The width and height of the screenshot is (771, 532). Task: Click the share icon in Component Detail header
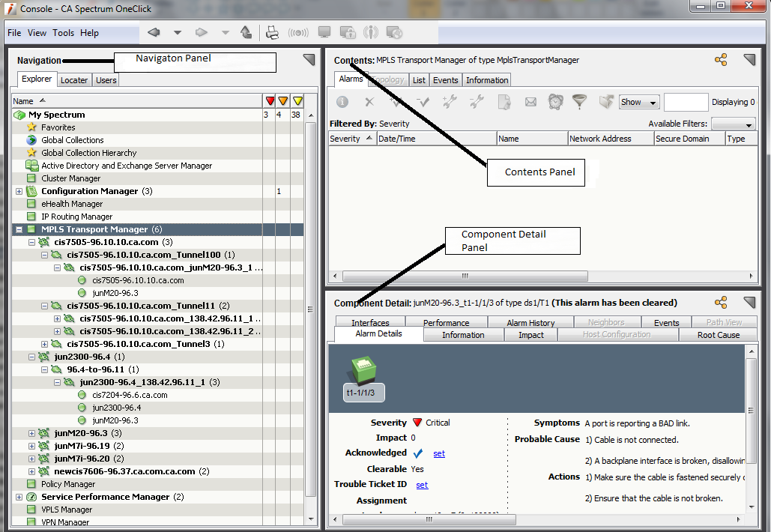(721, 303)
